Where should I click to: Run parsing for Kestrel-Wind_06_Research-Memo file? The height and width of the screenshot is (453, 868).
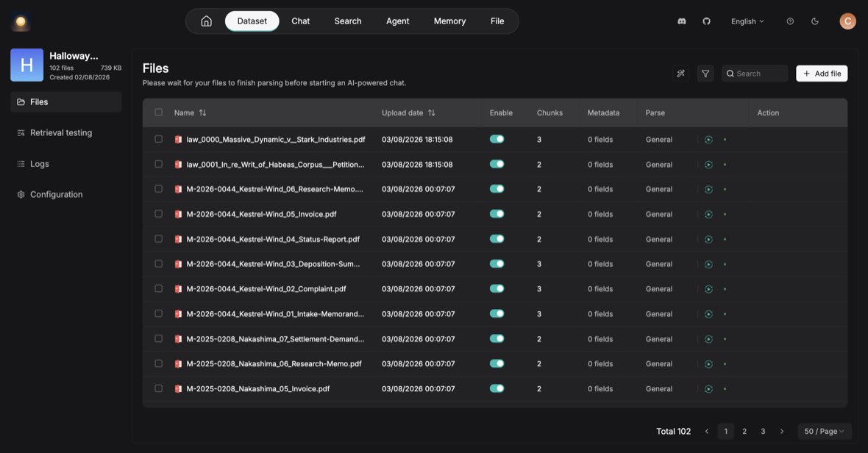708,189
